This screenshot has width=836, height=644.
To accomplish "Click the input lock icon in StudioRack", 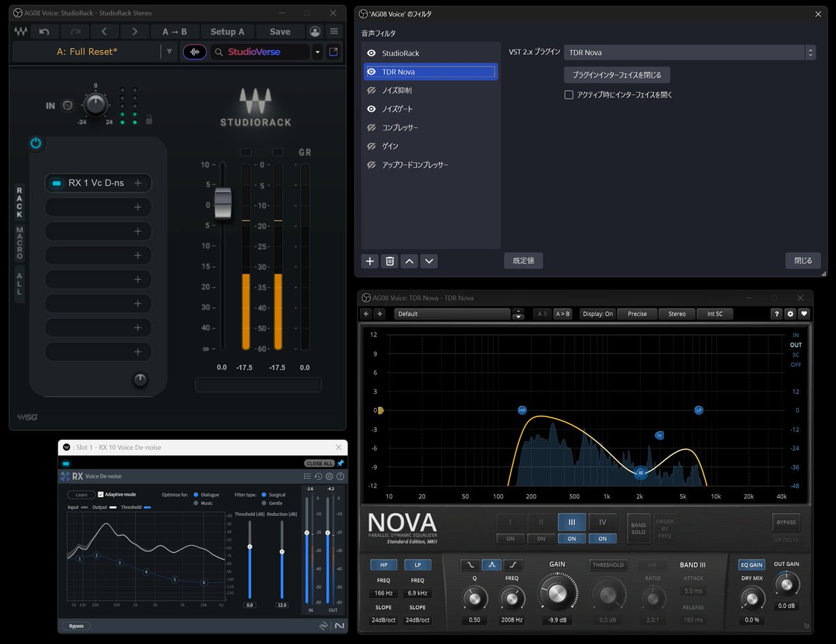I will pos(148,120).
